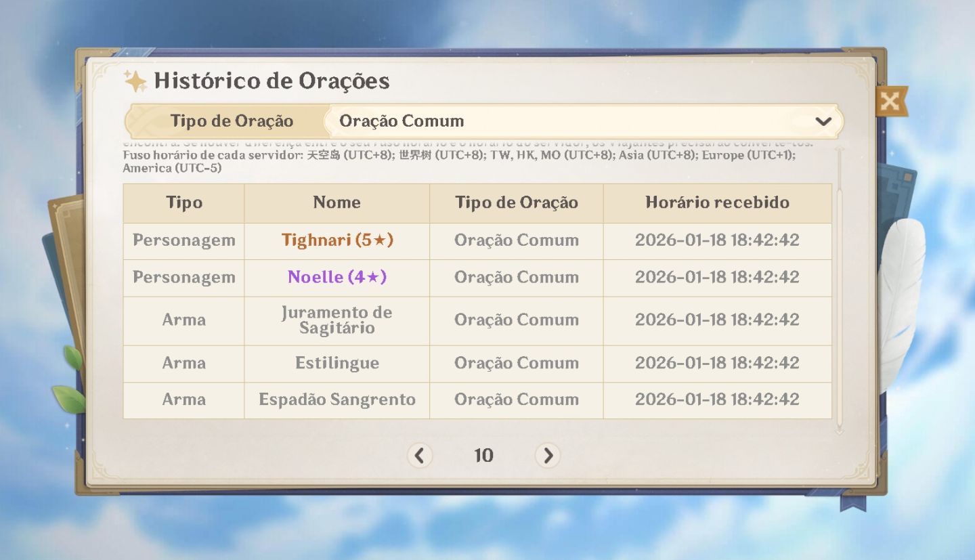Click Arma in the Estilingue row

click(x=184, y=363)
